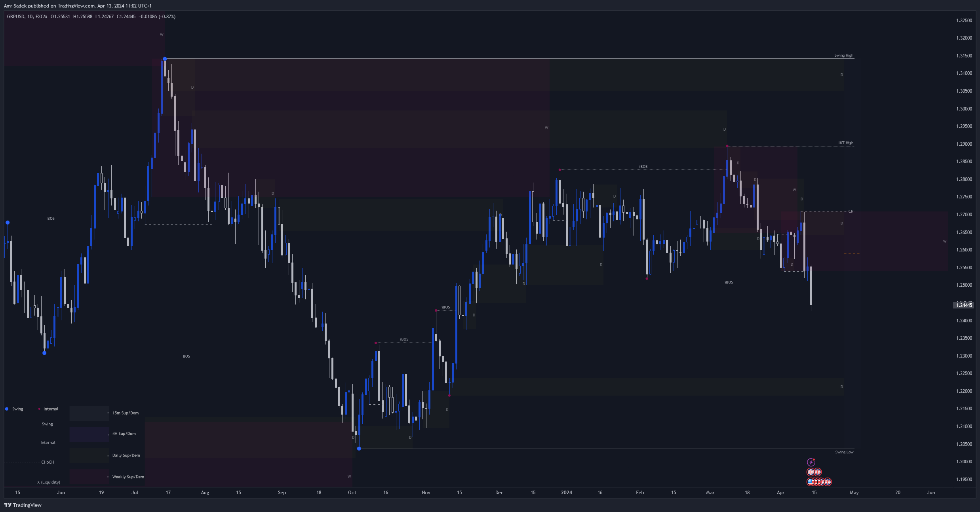The height and width of the screenshot is (512, 980).
Task: Click the 1.30000 price axis label
Action: 964,109
